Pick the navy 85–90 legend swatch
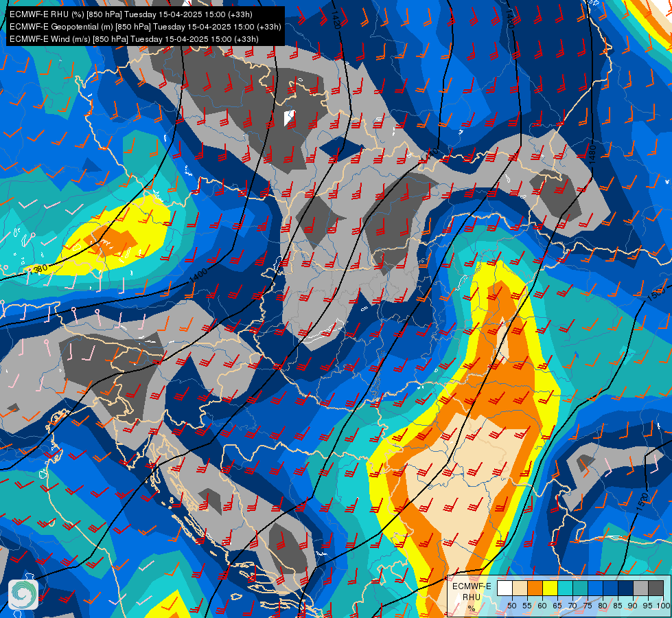Viewport: 672px width, 618px height. pyautogui.click(x=625, y=588)
